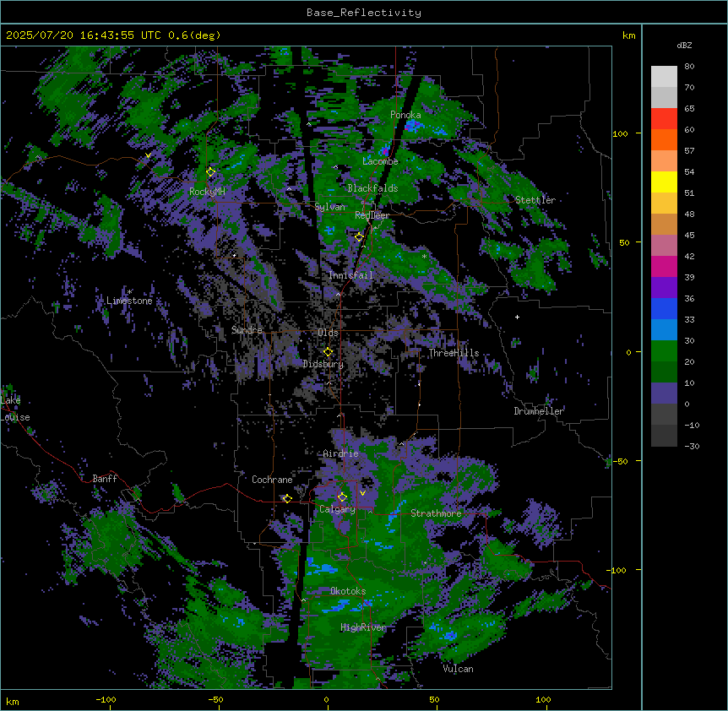
Task: Pick the red 60-65 dBZ legend swatch
Action: 664,119
